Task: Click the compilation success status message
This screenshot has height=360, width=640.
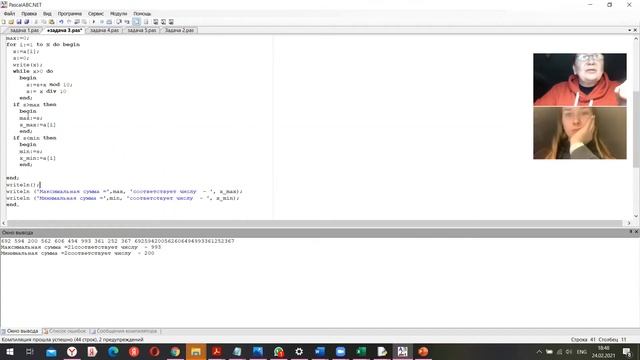Action: click(73, 339)
